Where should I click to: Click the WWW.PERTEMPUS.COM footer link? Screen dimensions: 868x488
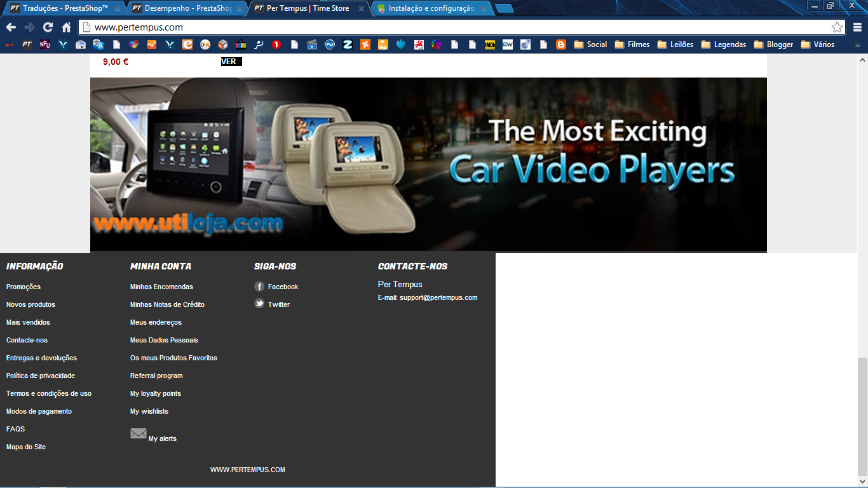click(x=248, y=470)
